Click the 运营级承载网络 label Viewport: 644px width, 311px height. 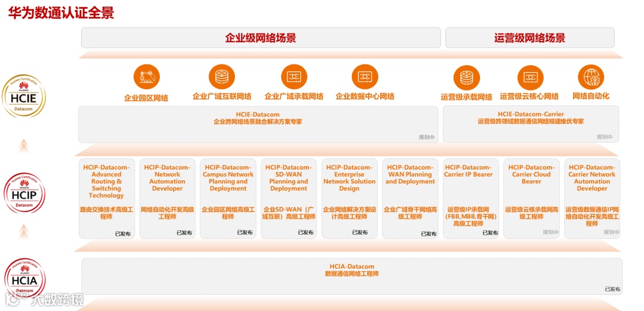tap(466, 97)
